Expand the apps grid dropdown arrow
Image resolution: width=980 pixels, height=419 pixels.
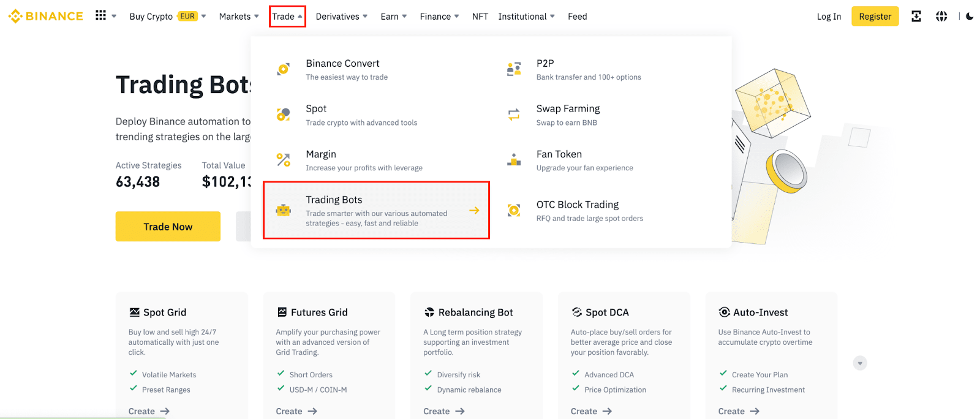coord(114,17)
